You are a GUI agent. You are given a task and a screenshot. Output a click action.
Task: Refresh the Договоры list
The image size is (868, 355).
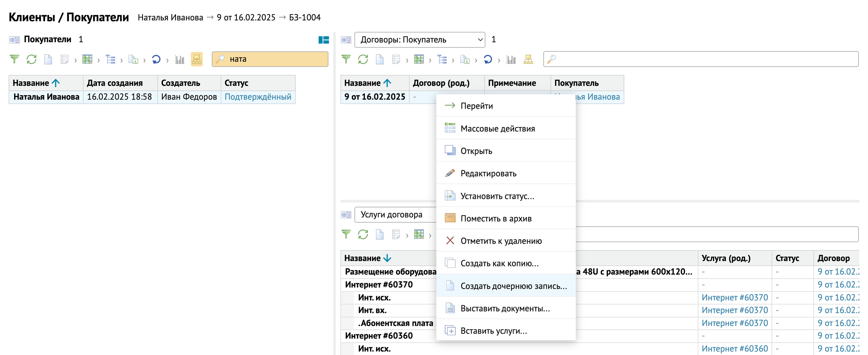[x=363, y=59]
